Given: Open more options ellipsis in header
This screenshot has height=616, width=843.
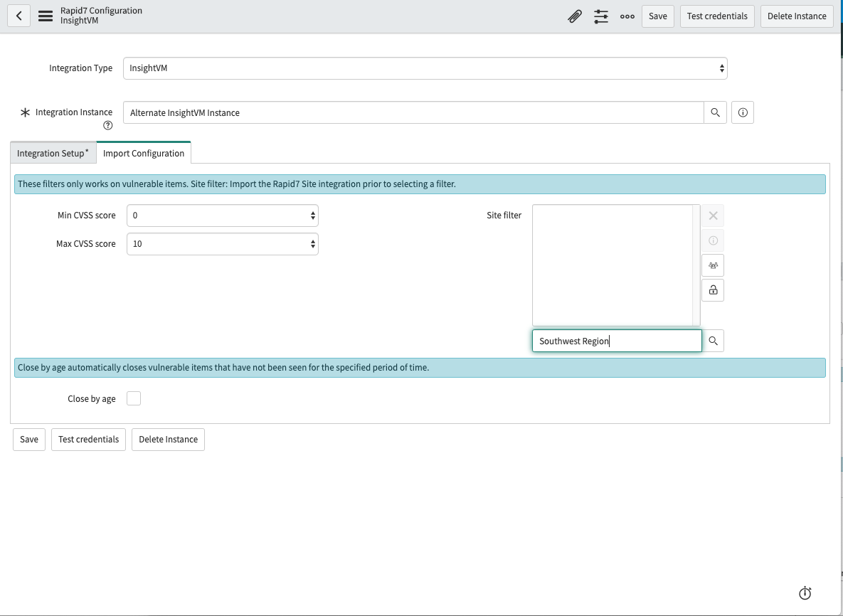Looking at the screenshot, I should coord(627,16).
